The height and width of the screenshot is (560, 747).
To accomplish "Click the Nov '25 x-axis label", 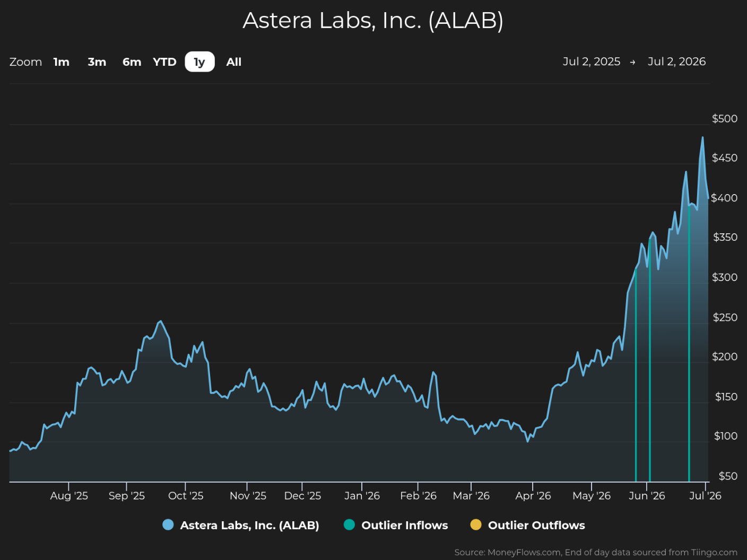I will [248, 496].
